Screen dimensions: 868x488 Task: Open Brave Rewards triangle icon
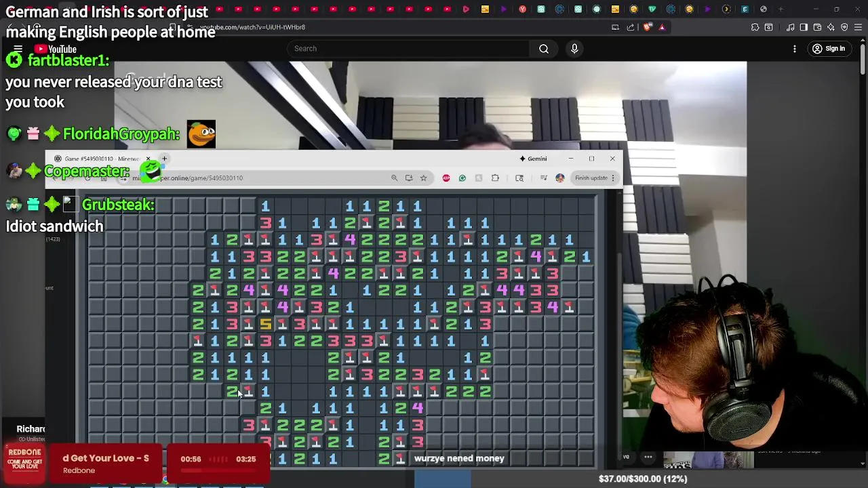pos(662,27)
